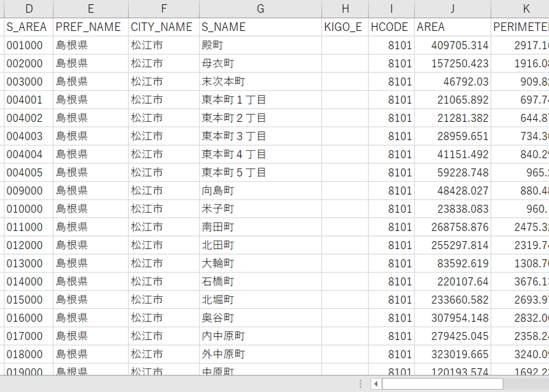This screenshot has height=392, width=549.
Task: Select AREA value 323019.665
Action: pos(453,355)
